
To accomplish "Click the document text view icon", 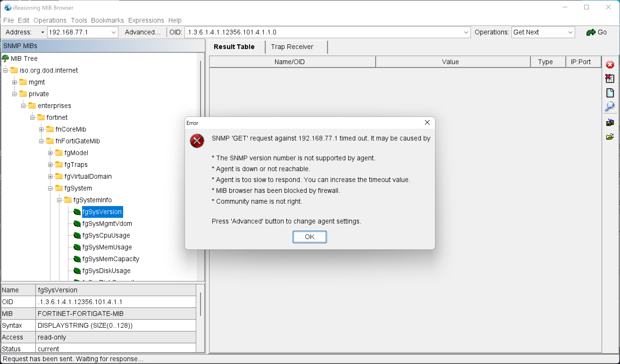I will tap(610, 93).
